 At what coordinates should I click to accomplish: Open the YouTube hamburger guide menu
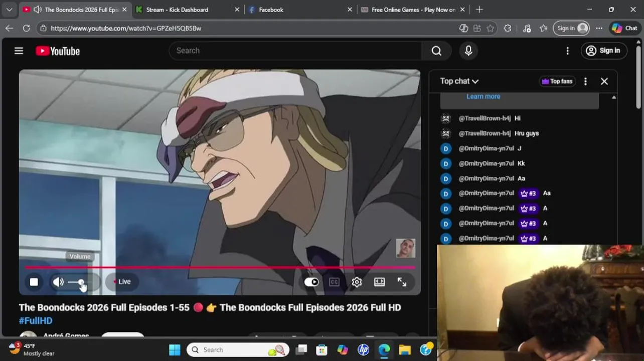point(19,51)
